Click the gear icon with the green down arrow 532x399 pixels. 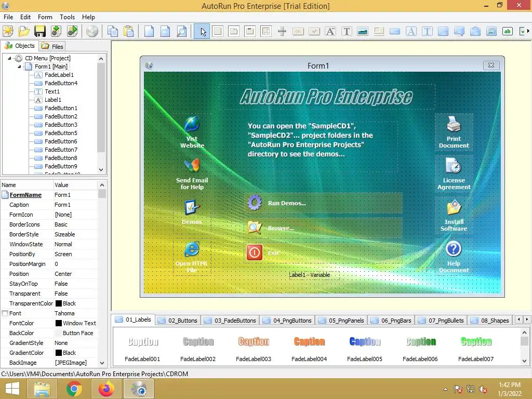[56, 31]
